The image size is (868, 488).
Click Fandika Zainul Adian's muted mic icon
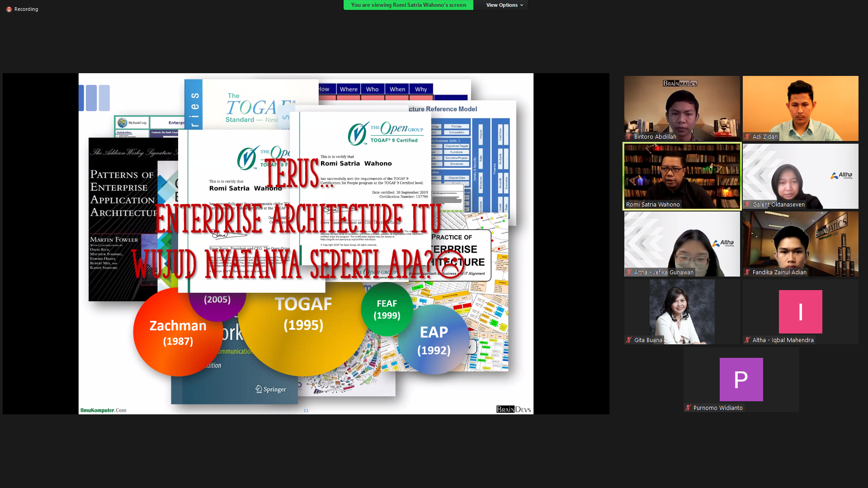click(747, 272)
